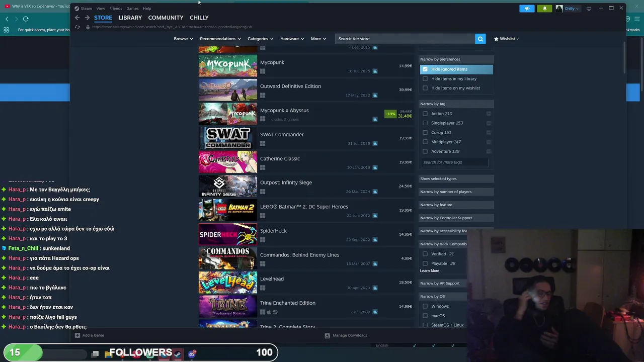Click the Steam search magnifier button
This screenshot has width=644, height=362.
(480, 39)
